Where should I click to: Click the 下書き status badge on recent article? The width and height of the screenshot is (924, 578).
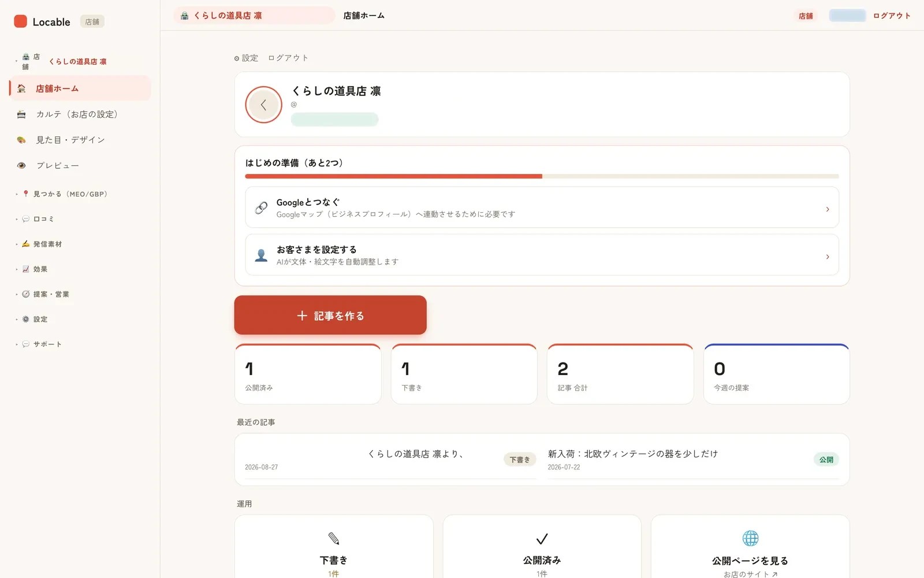coord(520,460)
